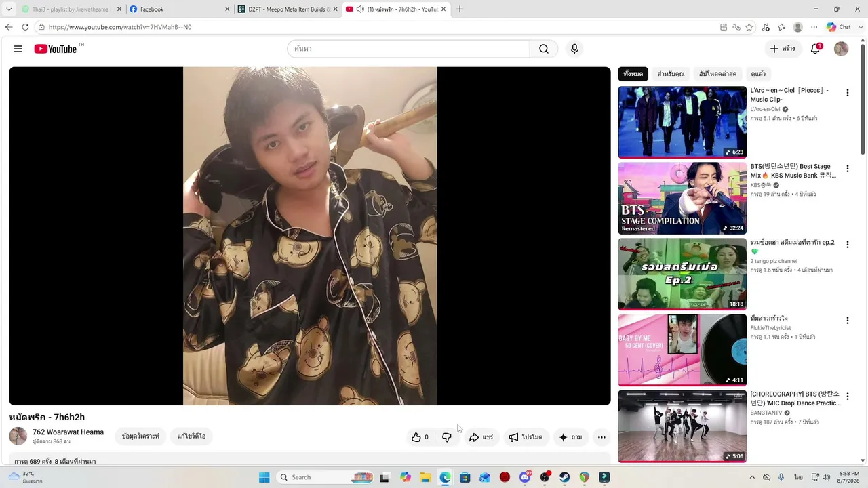
Task: Dislike the video with thumbs-down
Action: click(447, 437)
